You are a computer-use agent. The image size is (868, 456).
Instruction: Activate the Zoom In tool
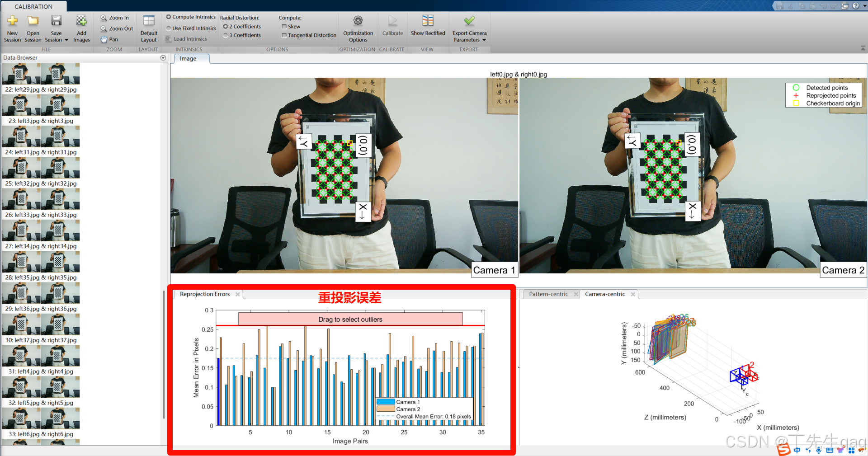tap(115, 18)
